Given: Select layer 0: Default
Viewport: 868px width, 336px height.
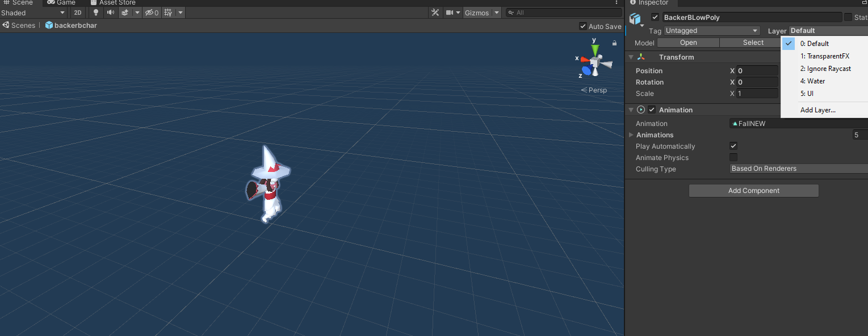Looking at the screenshot, I should click(824, 44).
